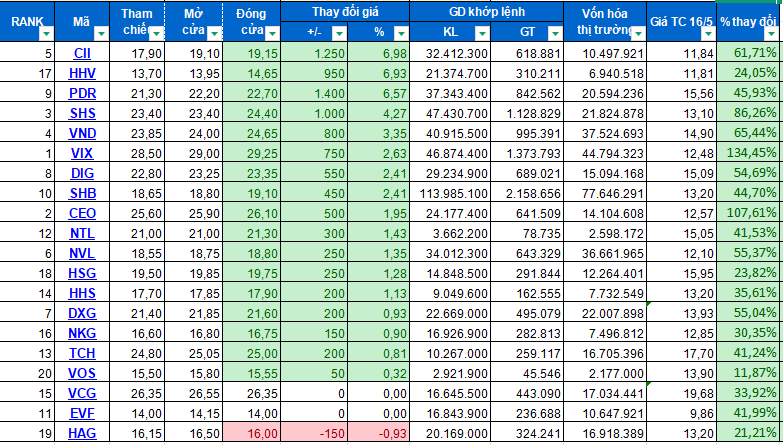Open the Mã column filter dropdown
The height and width of the screenshot is (445, 783).
click(x=100, y=33)
